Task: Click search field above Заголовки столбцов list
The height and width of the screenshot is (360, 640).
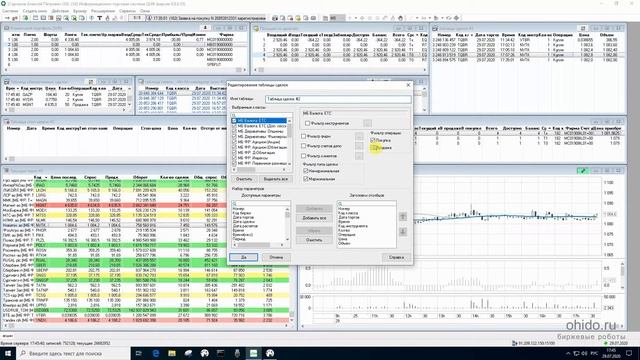Action: pos(367,203)
